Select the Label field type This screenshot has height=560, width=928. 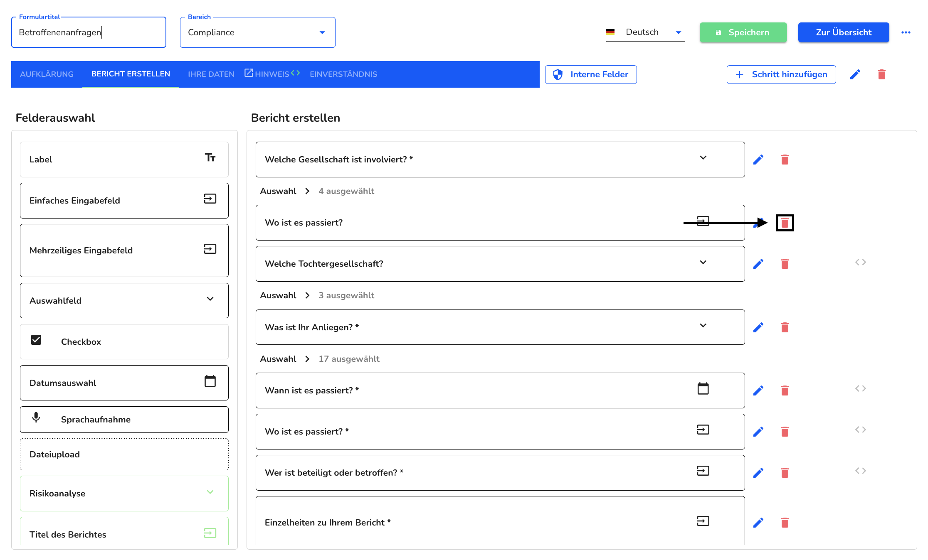pos(124,160)
